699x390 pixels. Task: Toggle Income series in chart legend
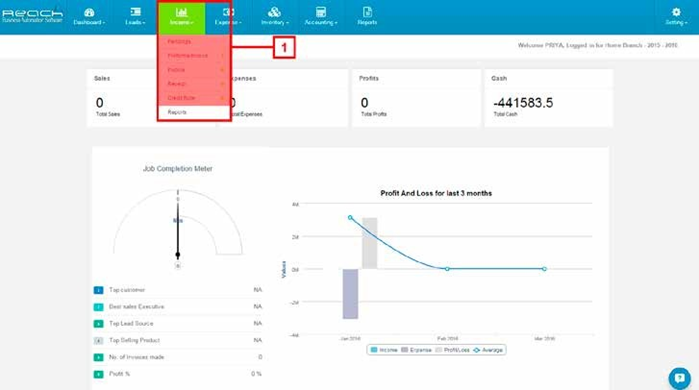coord(384,350)
